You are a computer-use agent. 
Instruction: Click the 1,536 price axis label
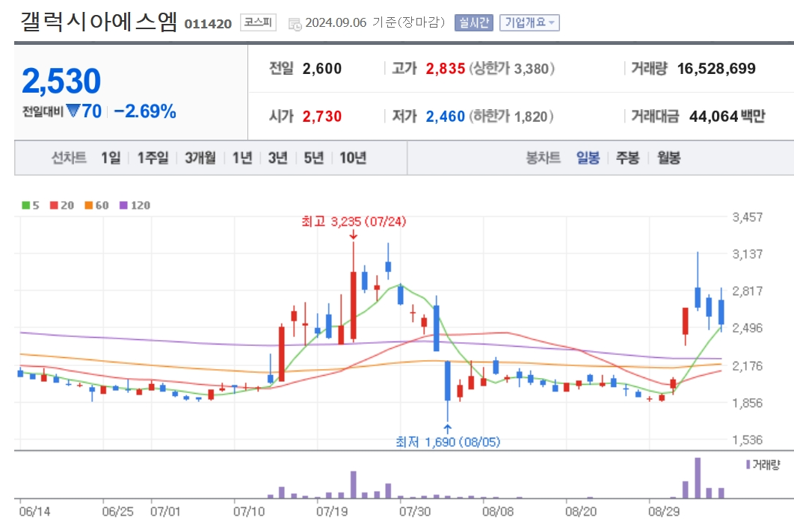tap(747, 439)
